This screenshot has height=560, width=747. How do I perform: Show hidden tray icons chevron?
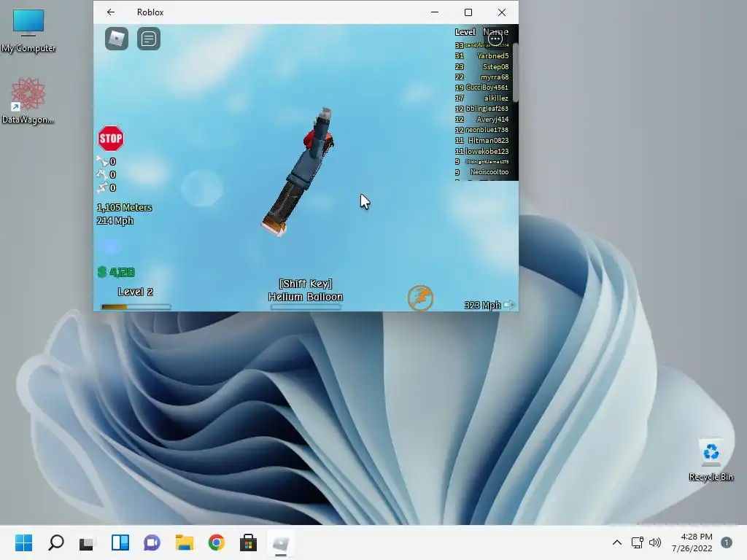point(617,542)
